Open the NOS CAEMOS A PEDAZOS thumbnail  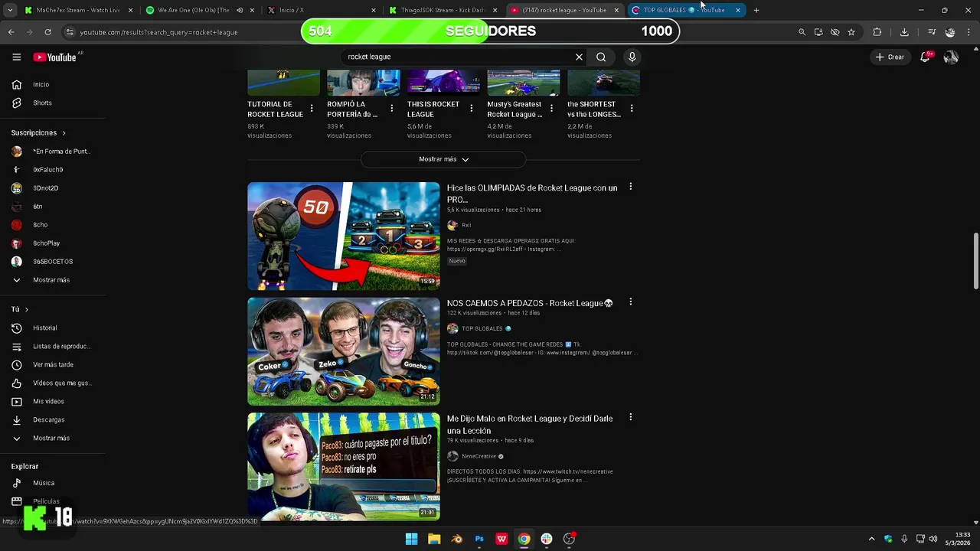pyautogui.click(x=344, y=352)
